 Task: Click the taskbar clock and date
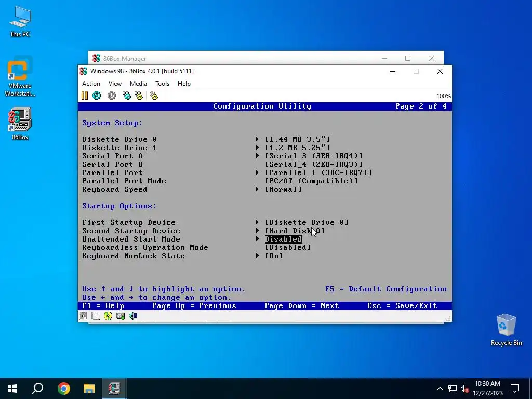point(487,389)
